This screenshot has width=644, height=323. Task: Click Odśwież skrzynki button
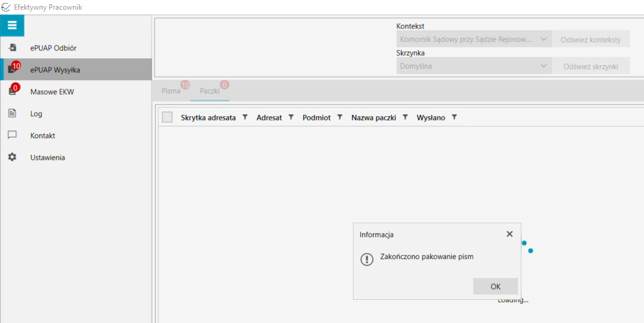591,66
